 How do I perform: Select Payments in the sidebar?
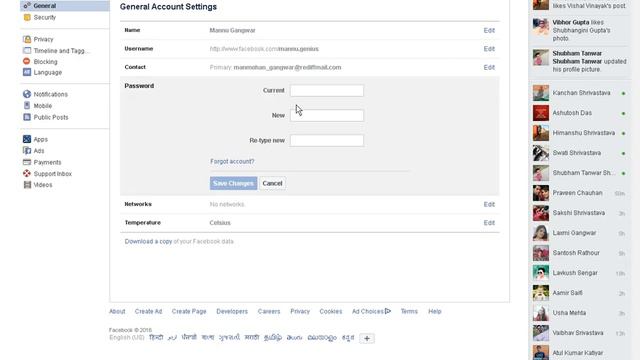pyautogui.click(x=47, y=162)
